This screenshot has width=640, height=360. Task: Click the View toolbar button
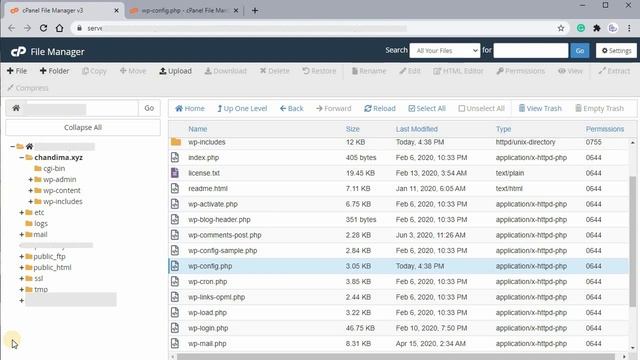(570, 71)
